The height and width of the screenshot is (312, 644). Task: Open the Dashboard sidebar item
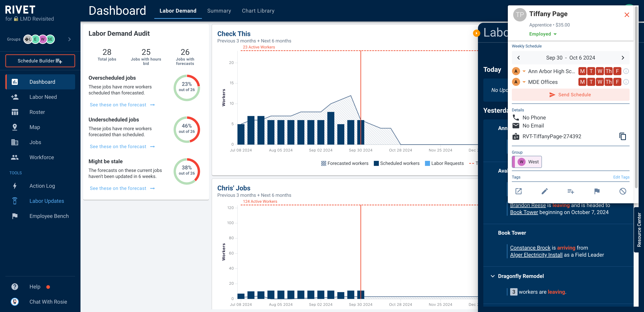tap(40, 82)
